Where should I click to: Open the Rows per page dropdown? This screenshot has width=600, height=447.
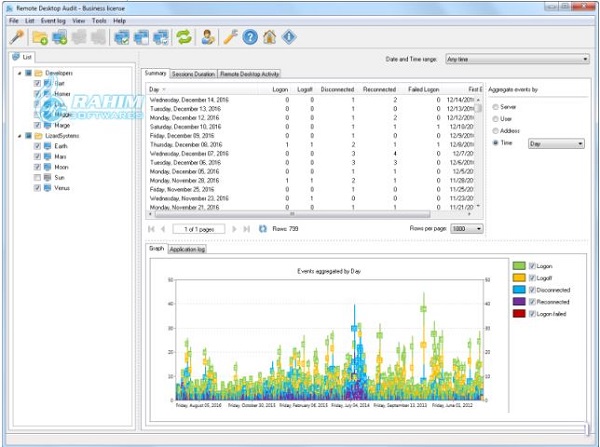click(464, 228)
